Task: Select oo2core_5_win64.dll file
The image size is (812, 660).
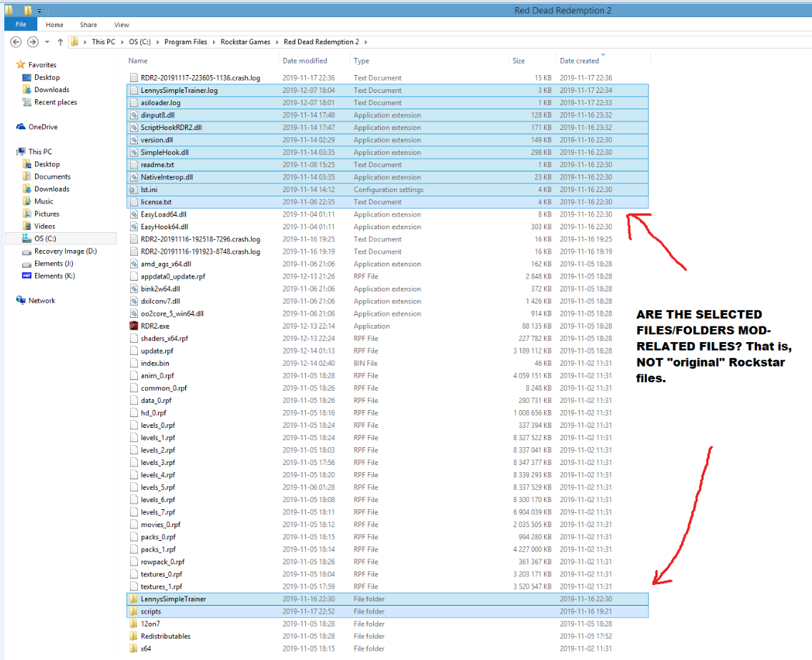Action: [x=387, y=314]
